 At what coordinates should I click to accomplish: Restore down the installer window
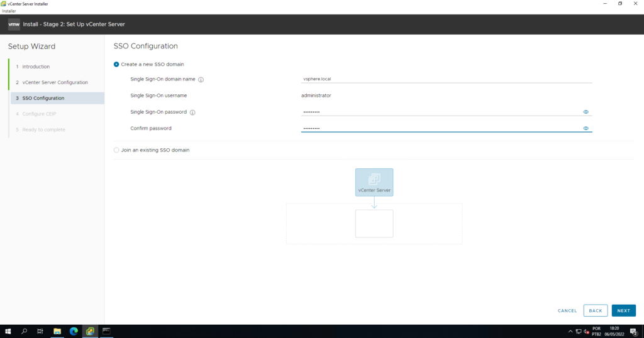pos(619,4)
